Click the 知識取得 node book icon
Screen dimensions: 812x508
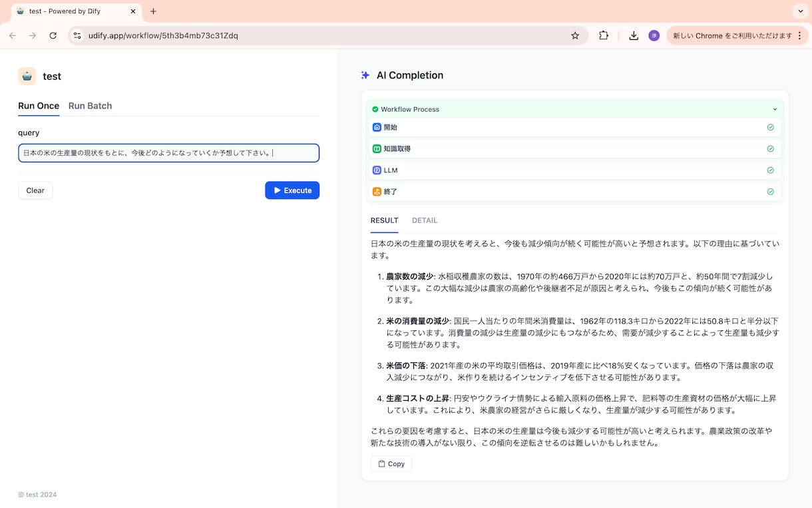tap(377, 148)
